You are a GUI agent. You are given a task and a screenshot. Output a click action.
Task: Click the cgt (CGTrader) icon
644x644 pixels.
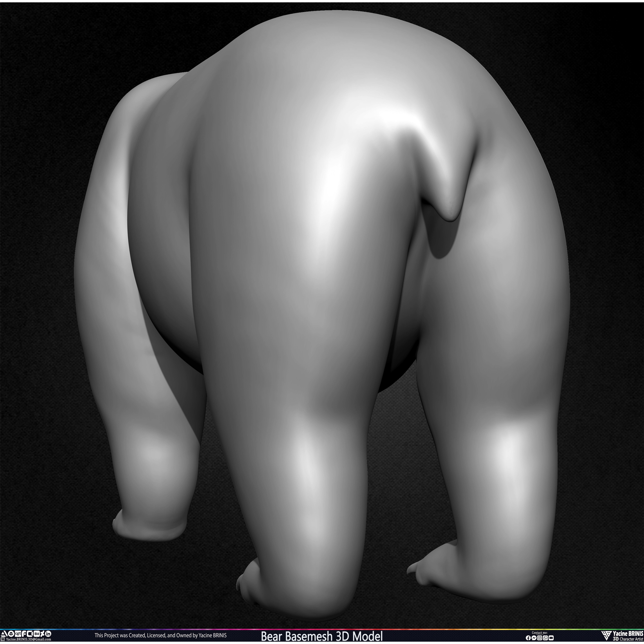[x=18, y=634]
